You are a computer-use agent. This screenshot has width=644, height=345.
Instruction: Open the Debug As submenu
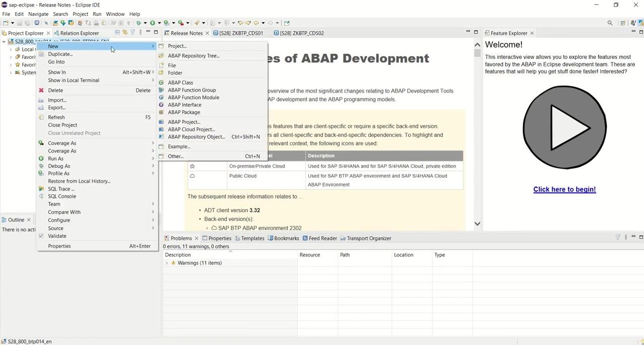point(98,166)
